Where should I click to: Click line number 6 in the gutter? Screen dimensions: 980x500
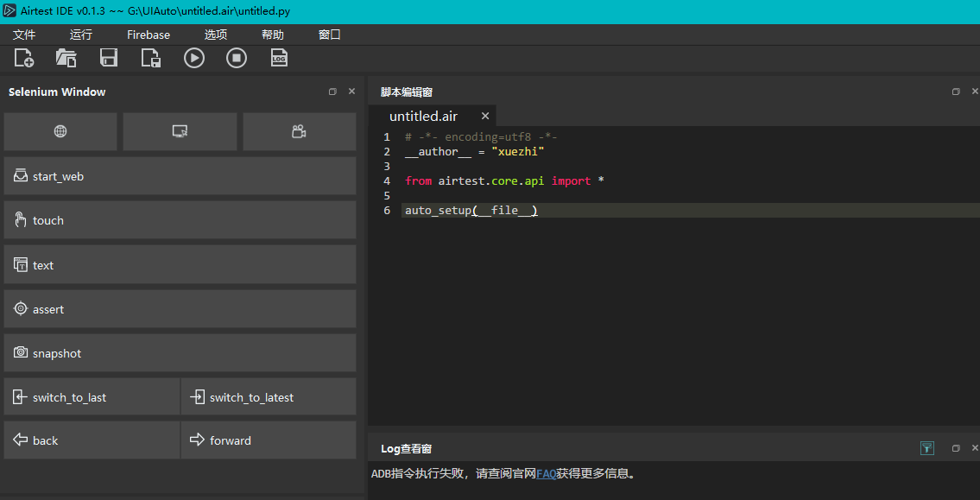[388, 211]
